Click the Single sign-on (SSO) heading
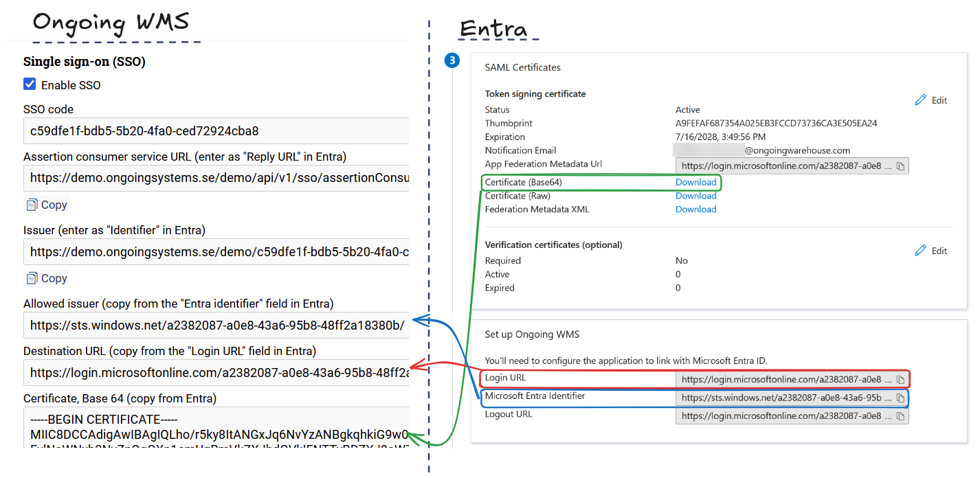The height and width of the screenshot is (478, 980). click(85, 62)
